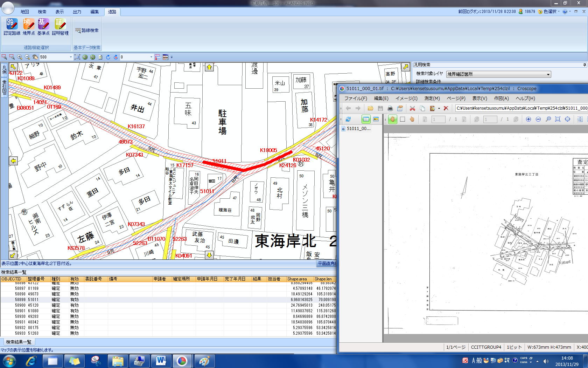Open the 測定(M) menu in Croscope
The height and width of the screenshot is (368, 588).
pos(432,98)
